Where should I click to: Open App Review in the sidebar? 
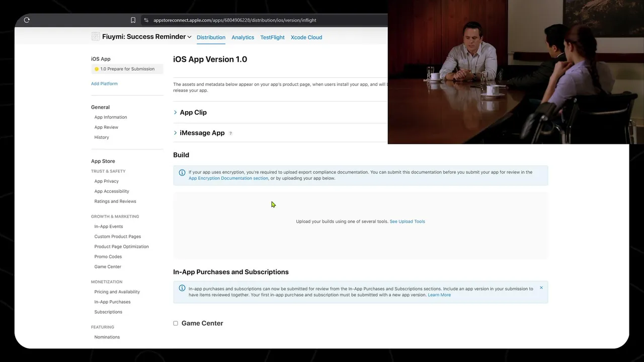pyautogui.click(x=106, y=127)
